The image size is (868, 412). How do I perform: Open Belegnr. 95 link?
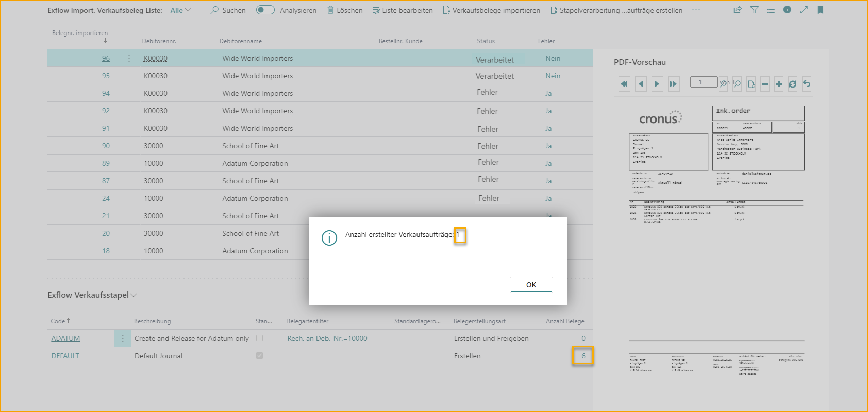[106, 76]
